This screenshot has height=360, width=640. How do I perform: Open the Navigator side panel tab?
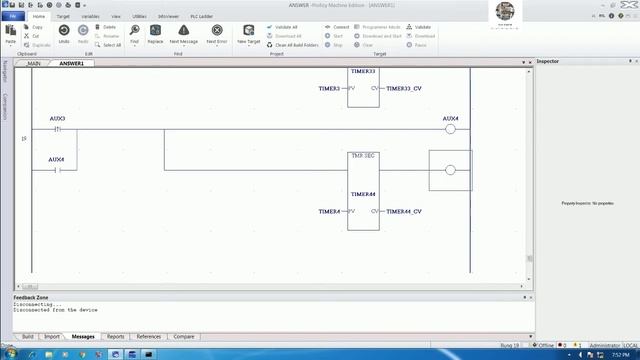[5, 71]
